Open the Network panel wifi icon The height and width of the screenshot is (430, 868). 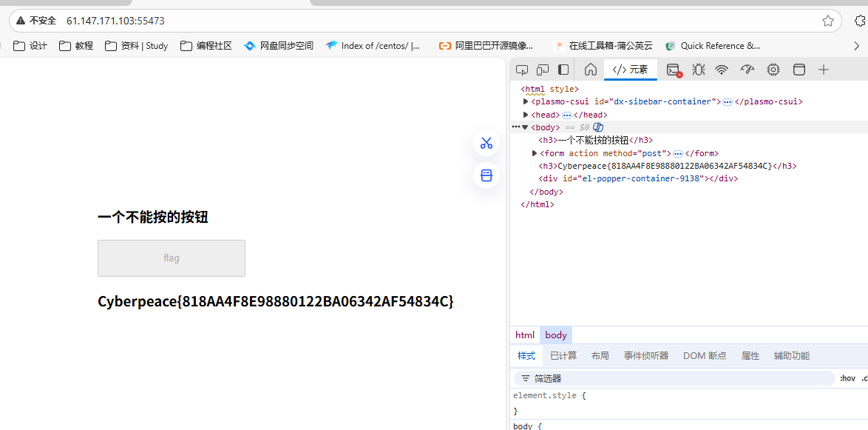coord(722,70)
